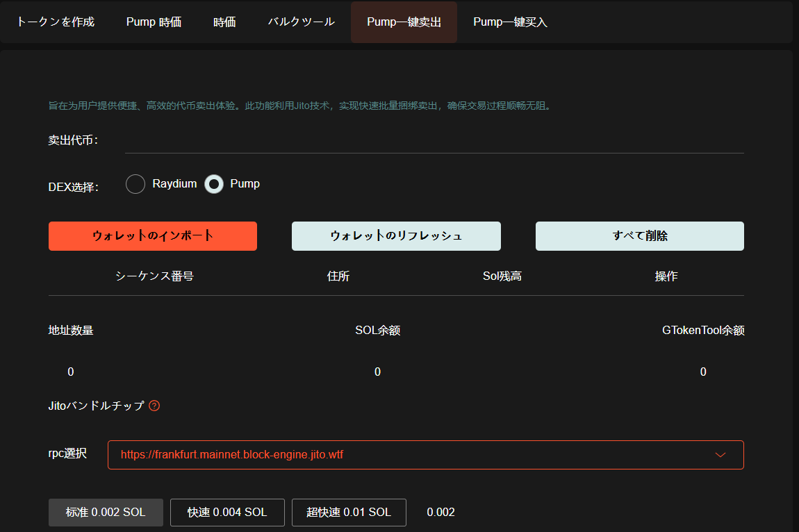799x532 pixels.
Task: Expand the rpc selection dropdown arrow
Action: [x=720, y=455]
